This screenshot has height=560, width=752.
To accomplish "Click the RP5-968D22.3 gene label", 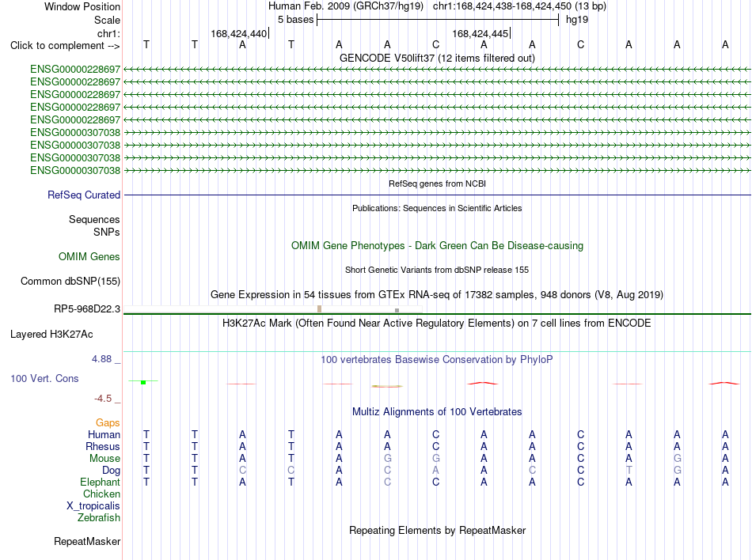I will click(87, 309).
